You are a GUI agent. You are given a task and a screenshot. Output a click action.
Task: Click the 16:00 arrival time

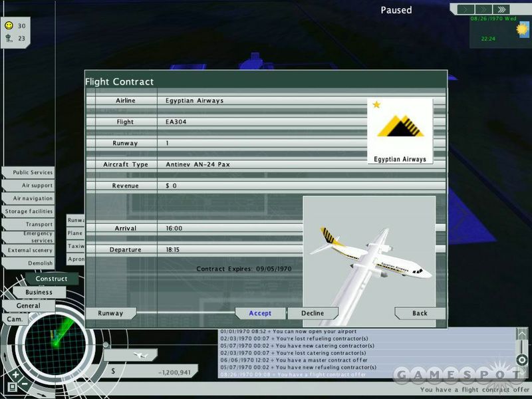point(174,228)
